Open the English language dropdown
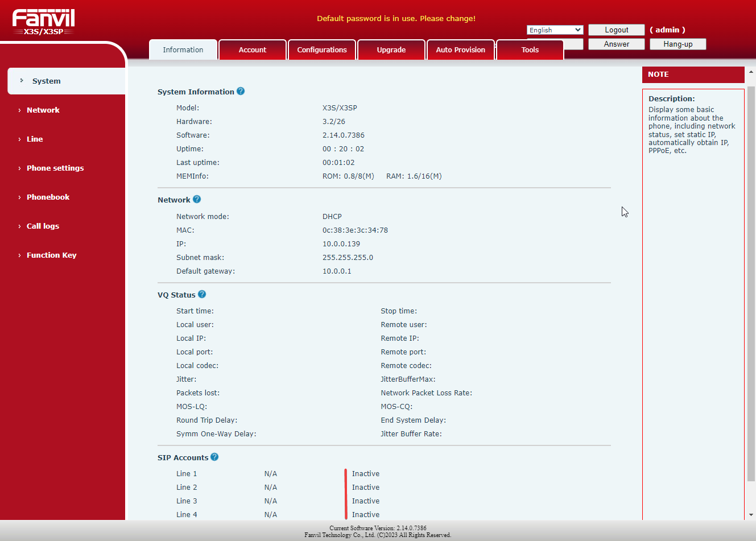 [554, 30]
